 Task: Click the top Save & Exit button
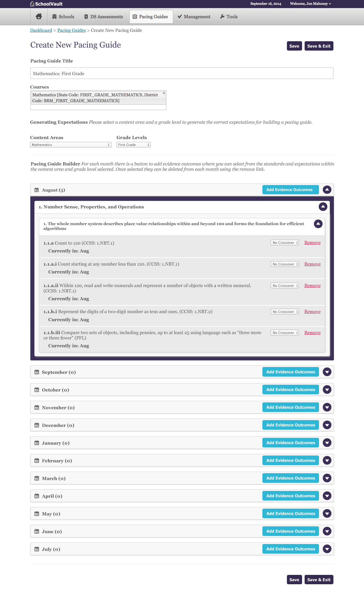point(319,46)
